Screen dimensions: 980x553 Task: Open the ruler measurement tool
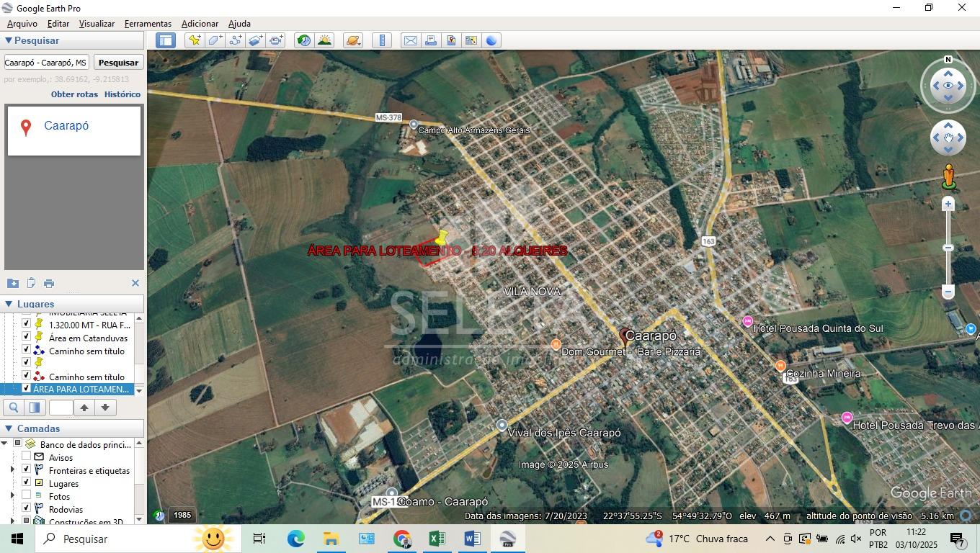382,40
